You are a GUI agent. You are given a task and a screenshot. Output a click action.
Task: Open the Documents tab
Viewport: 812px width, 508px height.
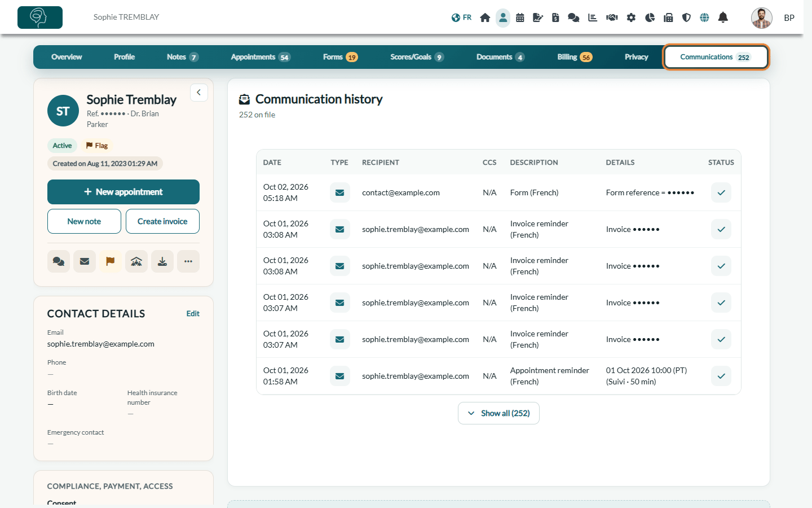500,57
